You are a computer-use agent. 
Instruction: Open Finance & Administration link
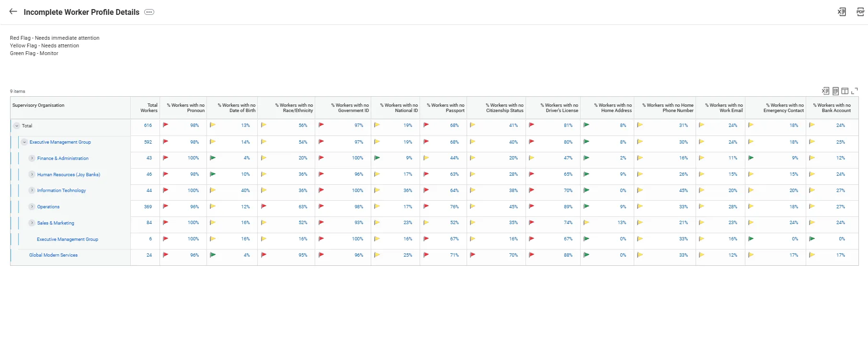tap(63, 159)
